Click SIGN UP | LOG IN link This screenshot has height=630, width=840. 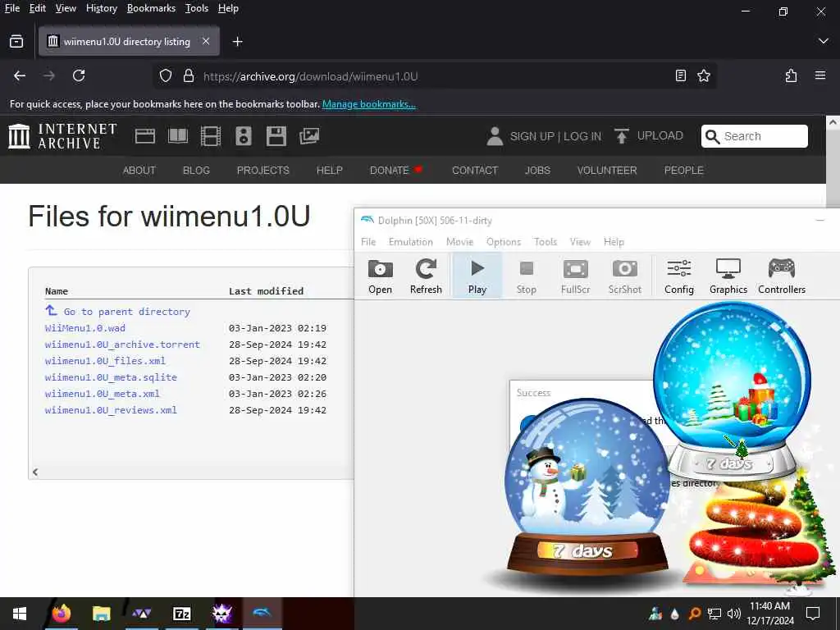545,136
